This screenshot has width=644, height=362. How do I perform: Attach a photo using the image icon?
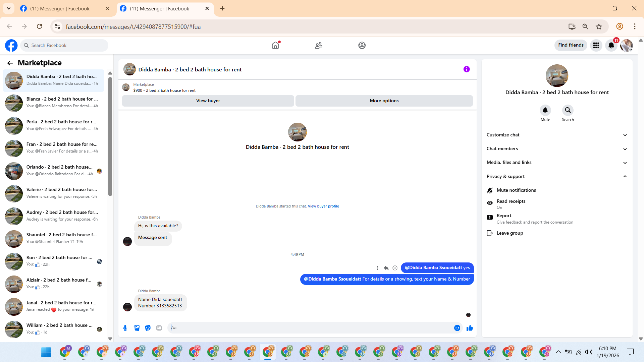[137, 328]
